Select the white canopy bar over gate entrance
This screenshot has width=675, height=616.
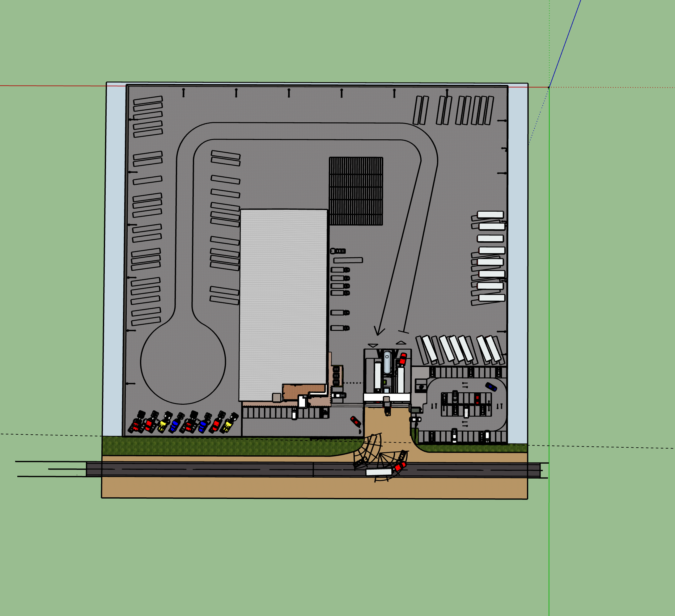(387, 397)
